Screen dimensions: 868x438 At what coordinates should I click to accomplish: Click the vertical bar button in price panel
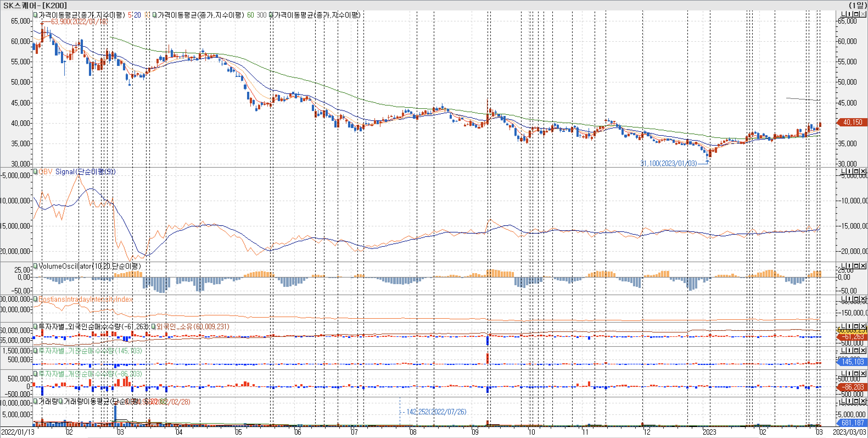[x=850, y=15]
